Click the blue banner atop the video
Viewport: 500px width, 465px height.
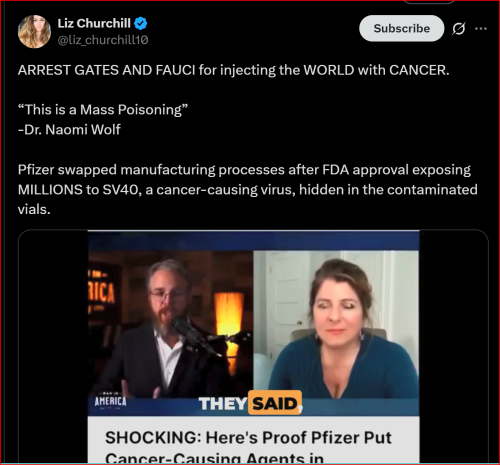coord(253,240)
